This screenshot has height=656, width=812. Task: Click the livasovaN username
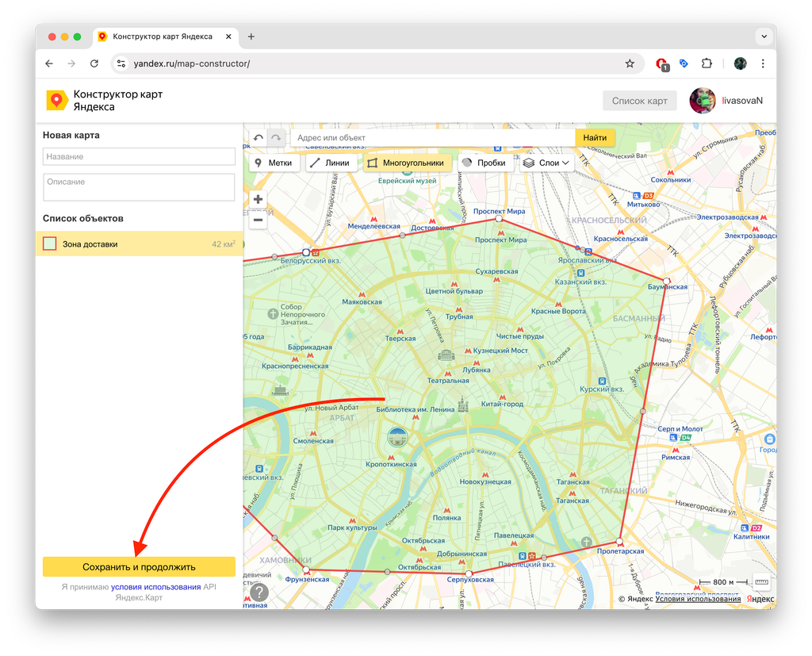pos(742,101)
